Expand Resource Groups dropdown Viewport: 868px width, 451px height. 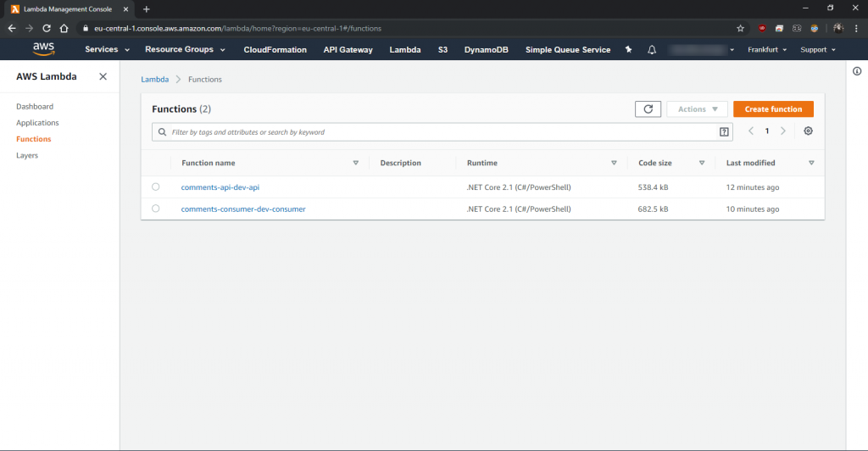pyautogui.click(x=185, y=49)
